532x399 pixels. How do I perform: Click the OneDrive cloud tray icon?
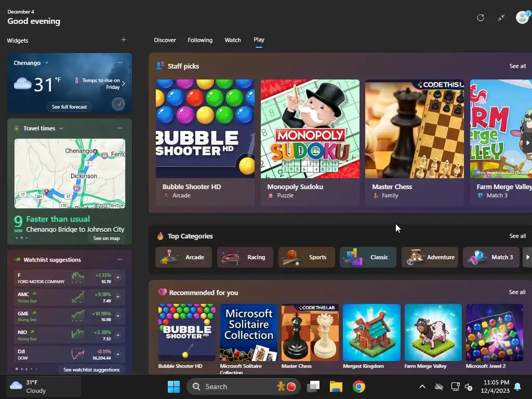pos(438,387)
